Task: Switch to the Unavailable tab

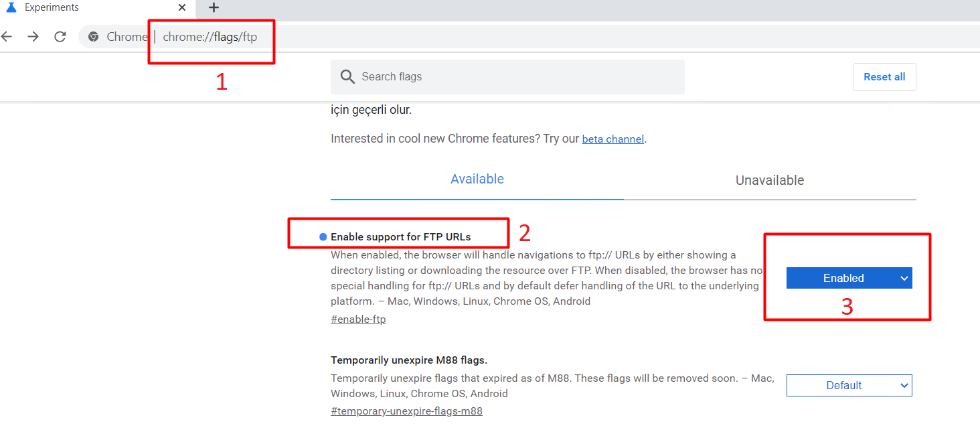Action: click(770, 180)
